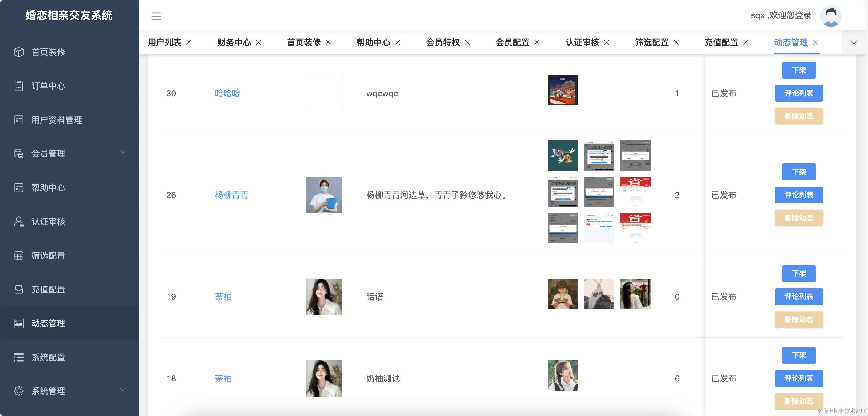Open the 系统配置 sidebar entry
The height and width of the screenshot is (416, 868).
(48, 357)
